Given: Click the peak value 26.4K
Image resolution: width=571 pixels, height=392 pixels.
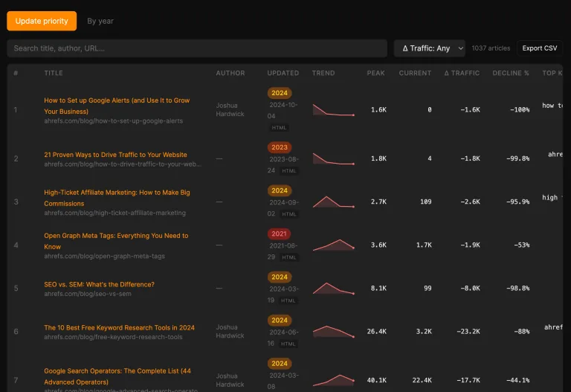Looking at the screenshot, I should coord(376,332).
